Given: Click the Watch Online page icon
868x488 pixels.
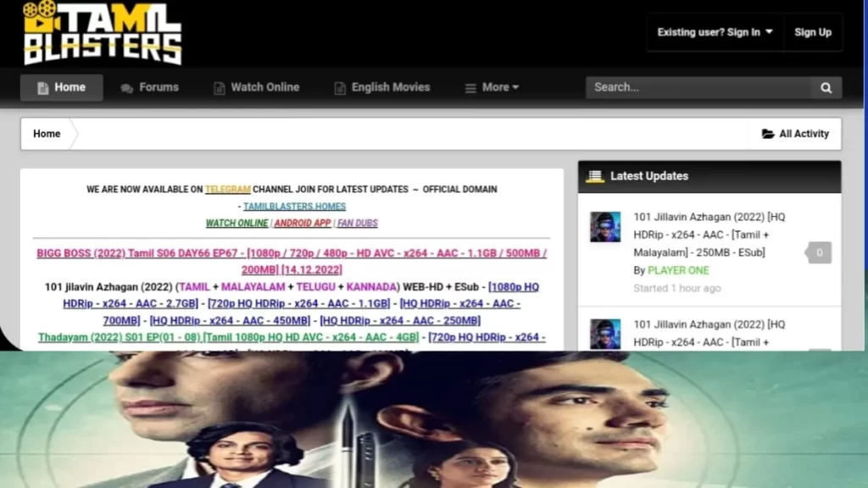Looking at the screenshot, I should pyautogui.click(x=220, y=88).
